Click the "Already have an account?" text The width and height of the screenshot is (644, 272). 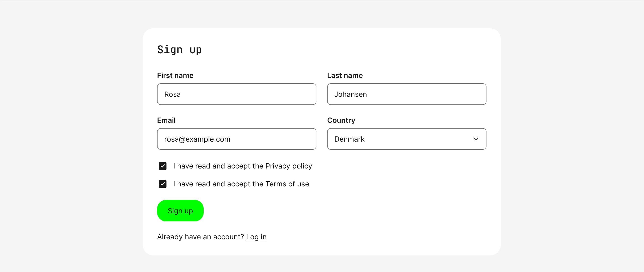(200, 237)
